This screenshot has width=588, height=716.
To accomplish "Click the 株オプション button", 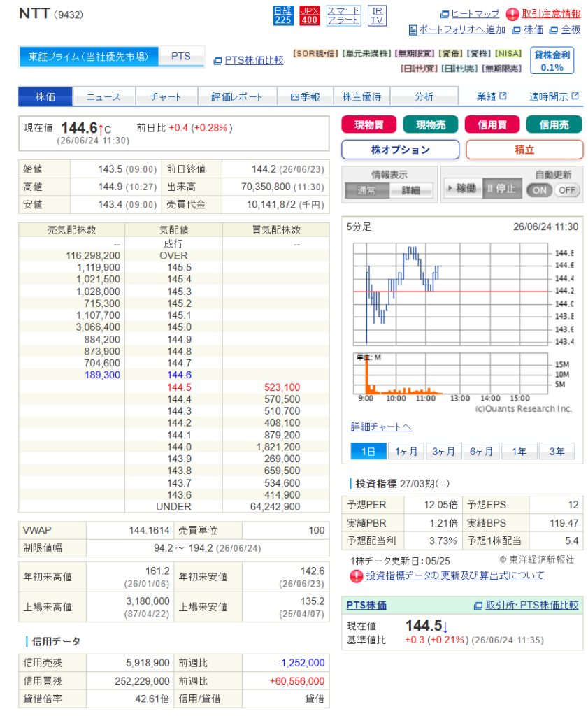I will coord(401,150).
